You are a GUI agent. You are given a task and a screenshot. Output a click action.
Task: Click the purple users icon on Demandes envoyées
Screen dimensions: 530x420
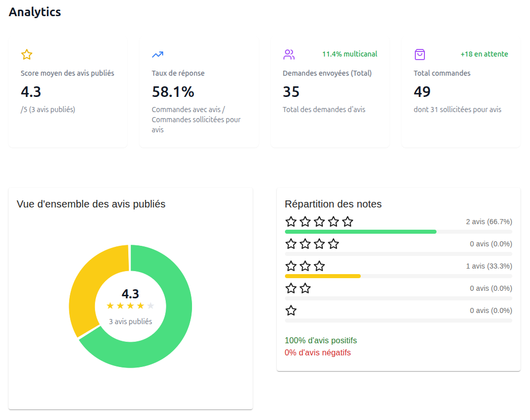pos(288,53)
